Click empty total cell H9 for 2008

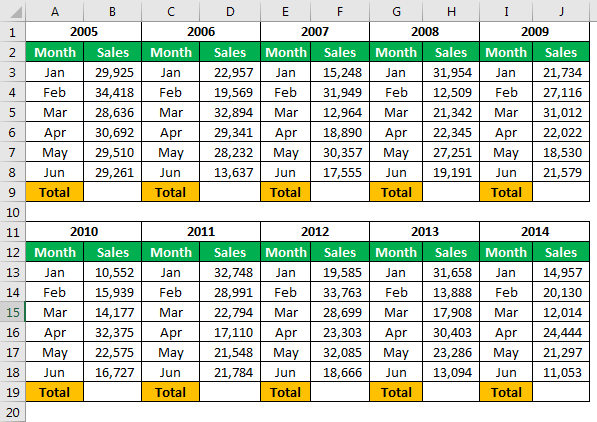point(451,192)
